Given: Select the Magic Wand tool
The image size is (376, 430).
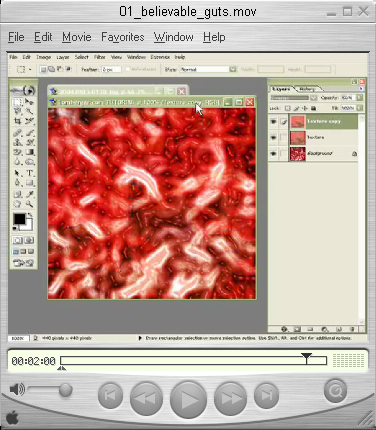Looking at the screenshot, I should (29, 112).
